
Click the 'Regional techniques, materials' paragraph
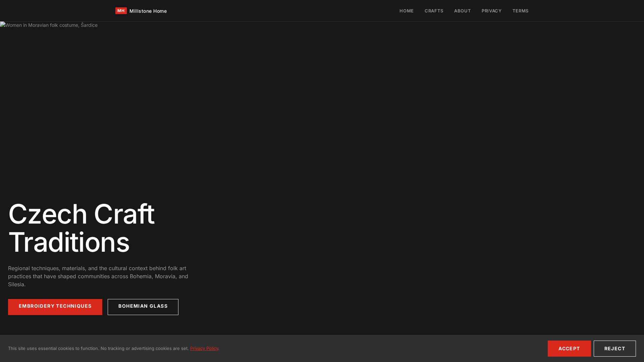point(98,276)
